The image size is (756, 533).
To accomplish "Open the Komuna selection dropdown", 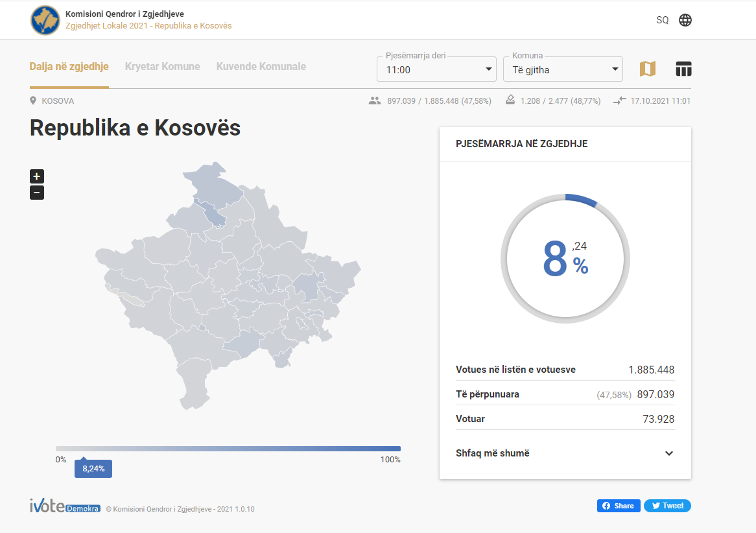I will pos(562,69).
